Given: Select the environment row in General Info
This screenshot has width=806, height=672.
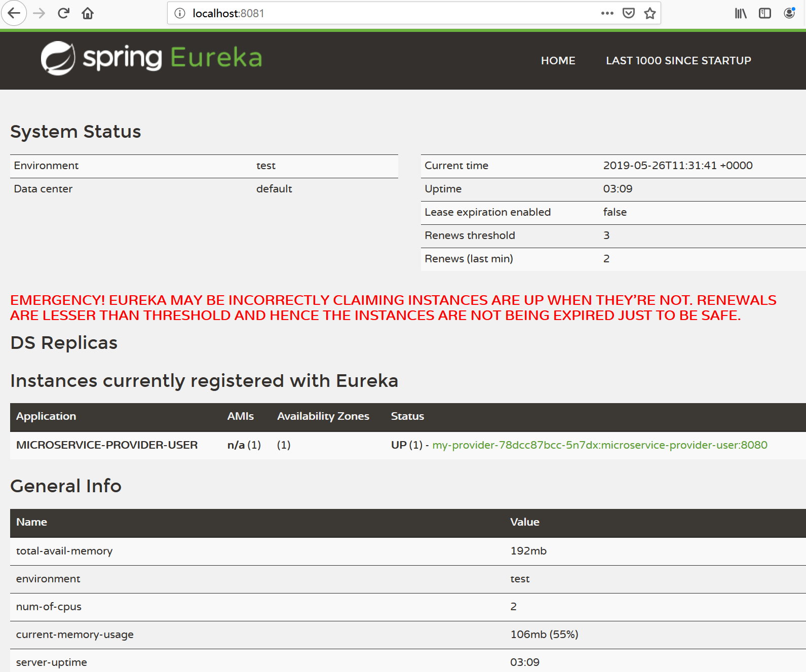Looking at the screenshot, I should 408,579.
